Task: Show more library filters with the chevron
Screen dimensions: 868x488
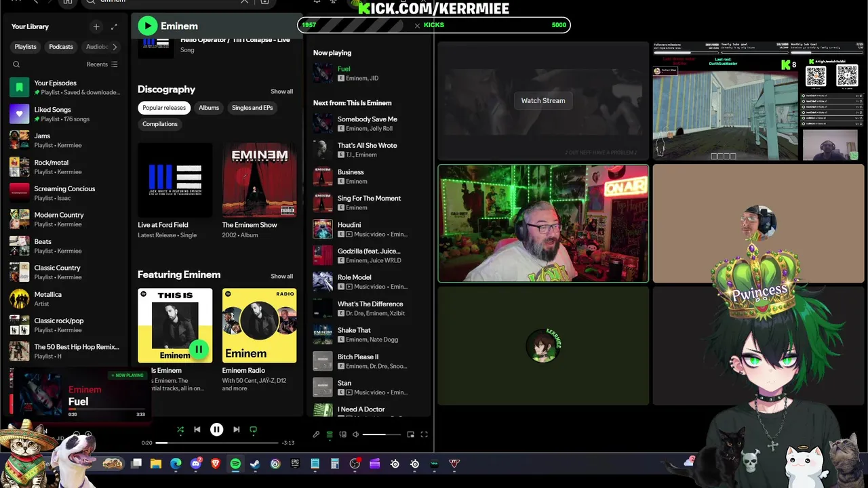Action: coord(115,47)
